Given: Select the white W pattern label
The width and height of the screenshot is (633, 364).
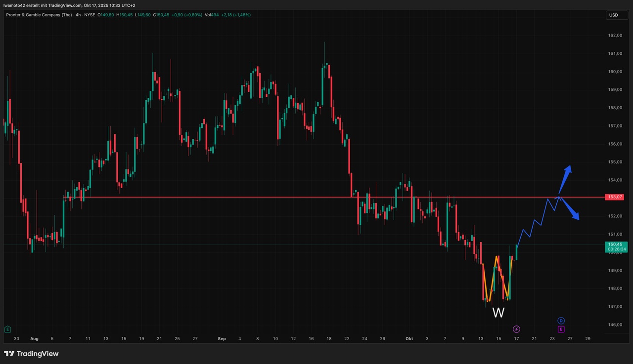Looking at the screenshot, I should tap(498, 313).
